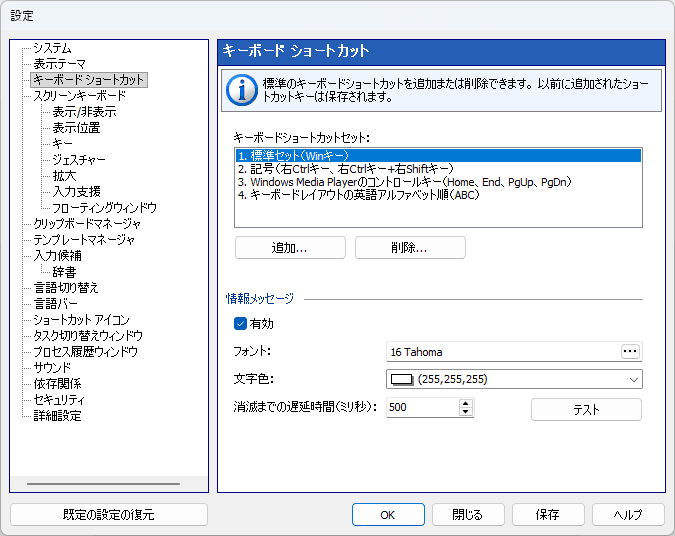Open サウンド settings
The height and width of the screenshot is (536, 675).
tap(52, 367)
